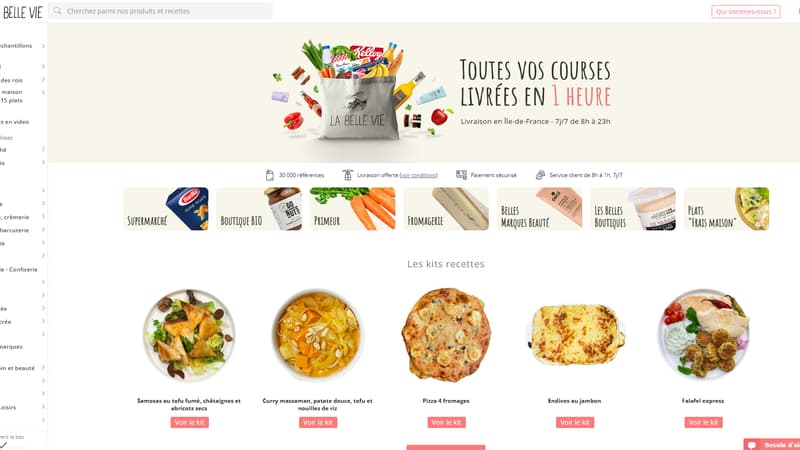Click the Paiement sécurisé icon
Viewport: 800px width, 450px height.
[x=461, y=175]
